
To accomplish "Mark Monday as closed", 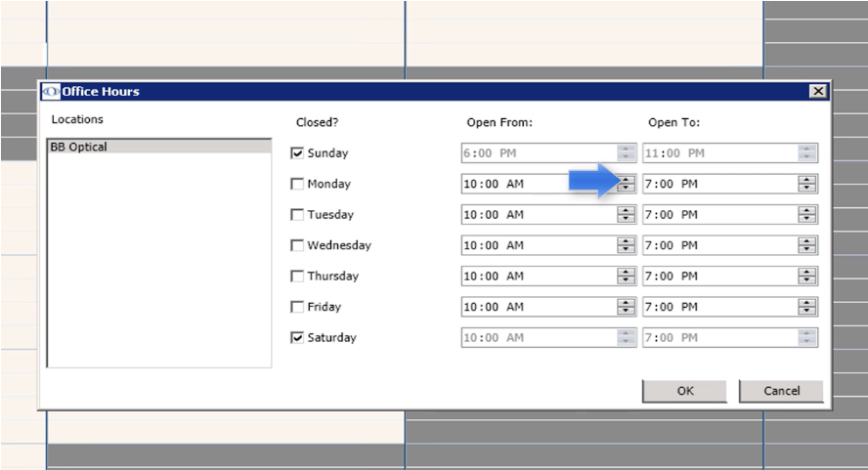I will (x=298, y=184).
